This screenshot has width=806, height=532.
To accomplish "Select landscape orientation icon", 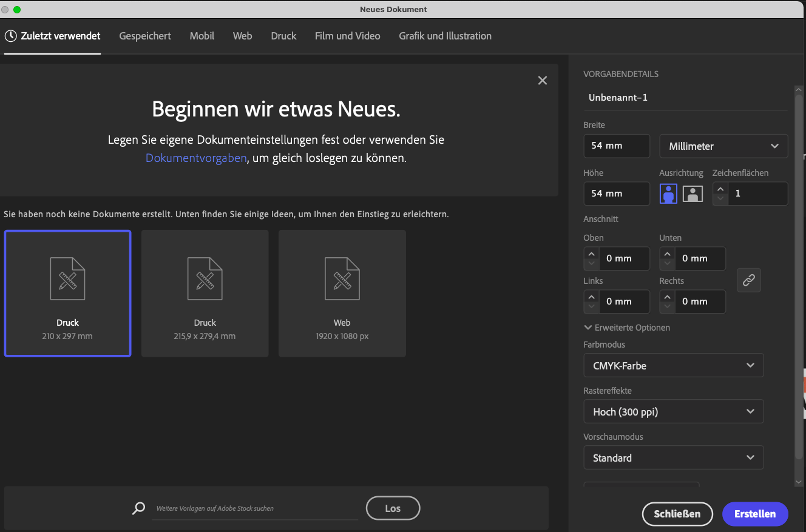I will point(693,194).
